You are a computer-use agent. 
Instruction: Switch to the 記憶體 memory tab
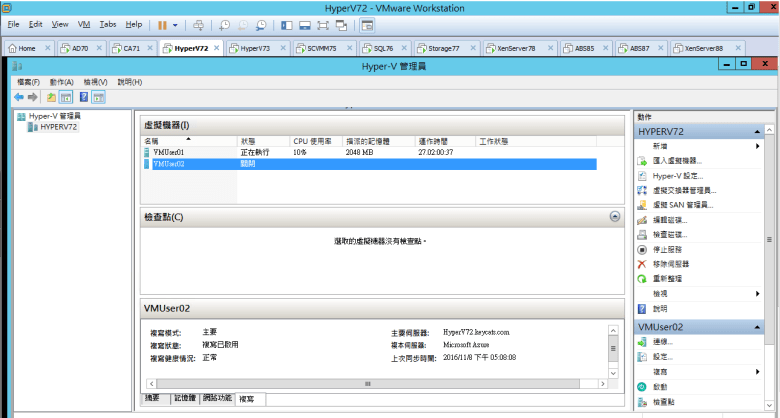[x=186, y=398]
